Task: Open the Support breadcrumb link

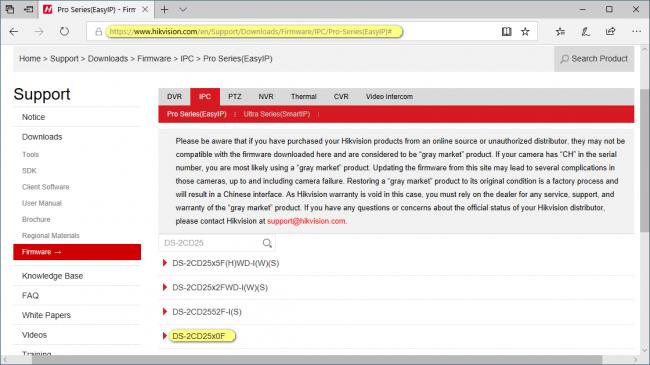Action: tap(64, 59)
